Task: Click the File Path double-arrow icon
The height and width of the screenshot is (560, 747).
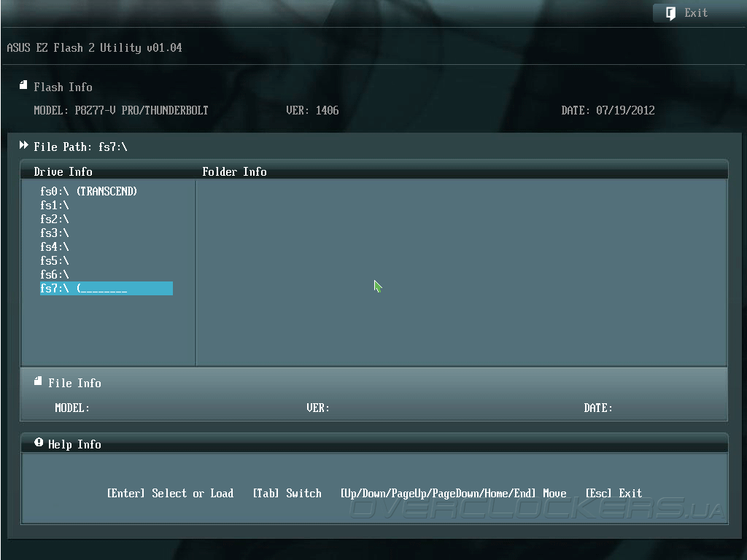Action: point(23,145)
